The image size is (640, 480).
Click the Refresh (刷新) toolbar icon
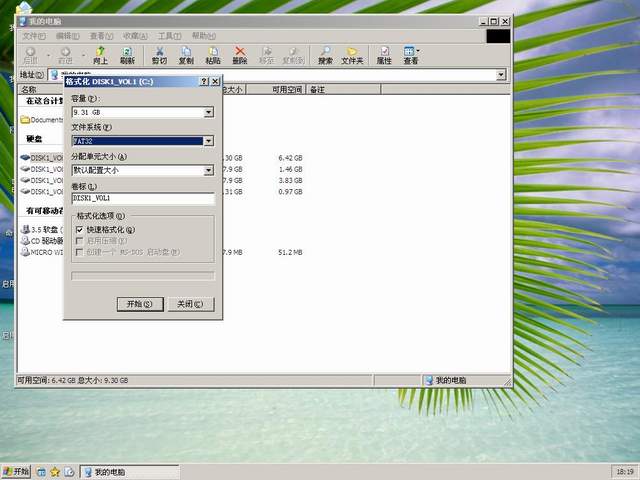(127, 54)
